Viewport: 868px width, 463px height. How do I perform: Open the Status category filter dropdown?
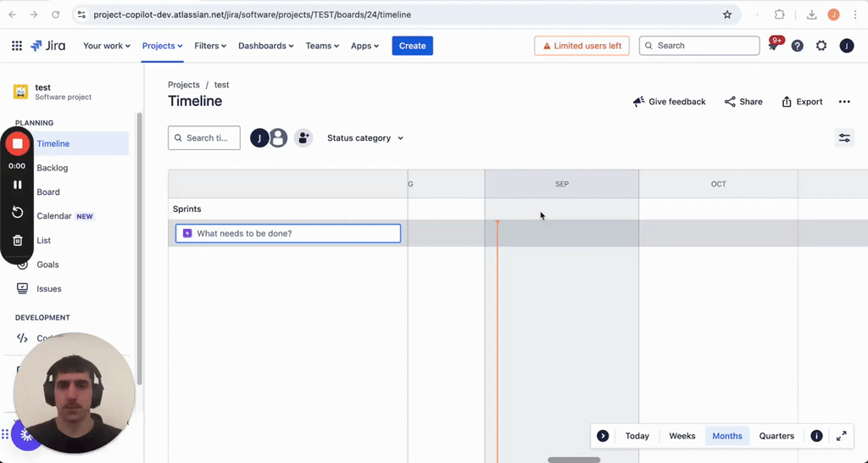pyautogui.click(x=365, y=138)
